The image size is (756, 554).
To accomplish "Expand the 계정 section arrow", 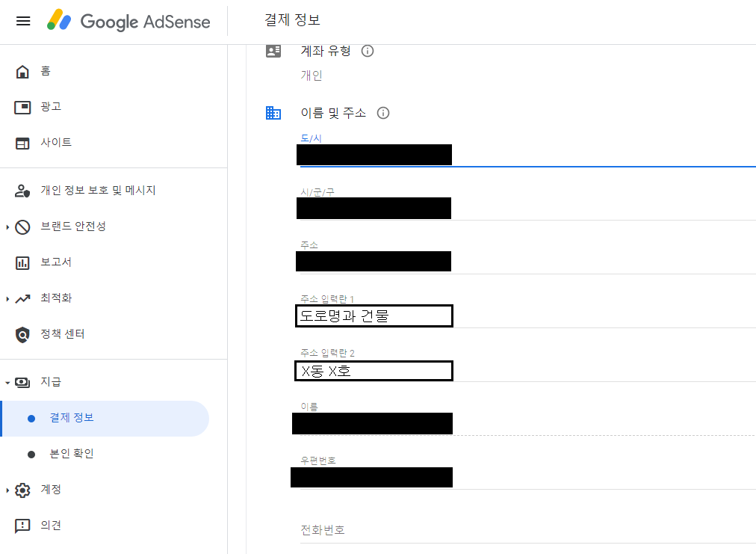I will tap(7, 490).
